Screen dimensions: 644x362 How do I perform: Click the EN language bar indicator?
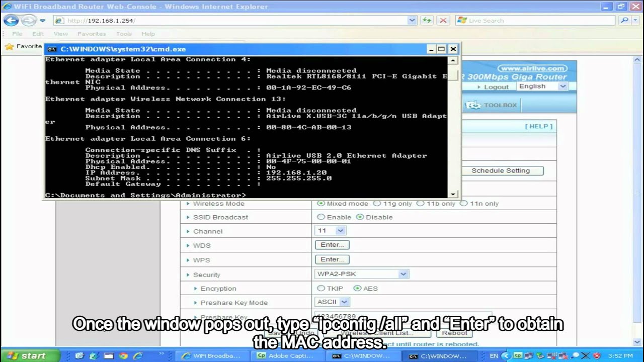coord(494,356)
